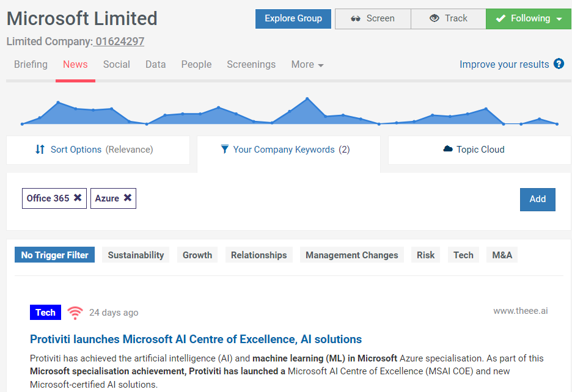Click the Topic Cloud cloud icon
This screenshot has width=572, height=392.
(x=447, y=149)
